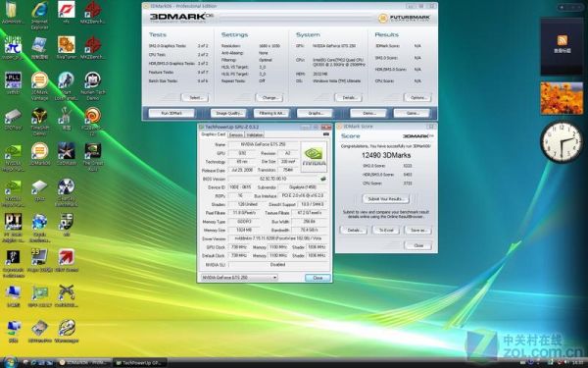Click the 12490 3DMarks score text

tap(386, 155)
